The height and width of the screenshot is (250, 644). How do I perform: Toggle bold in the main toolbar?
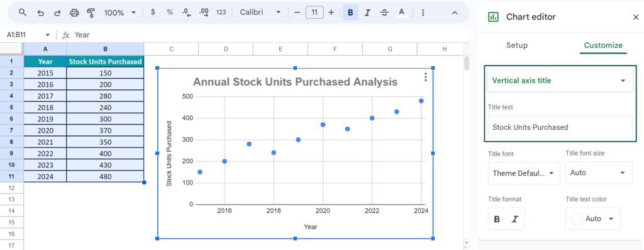(x=350, y=13)
